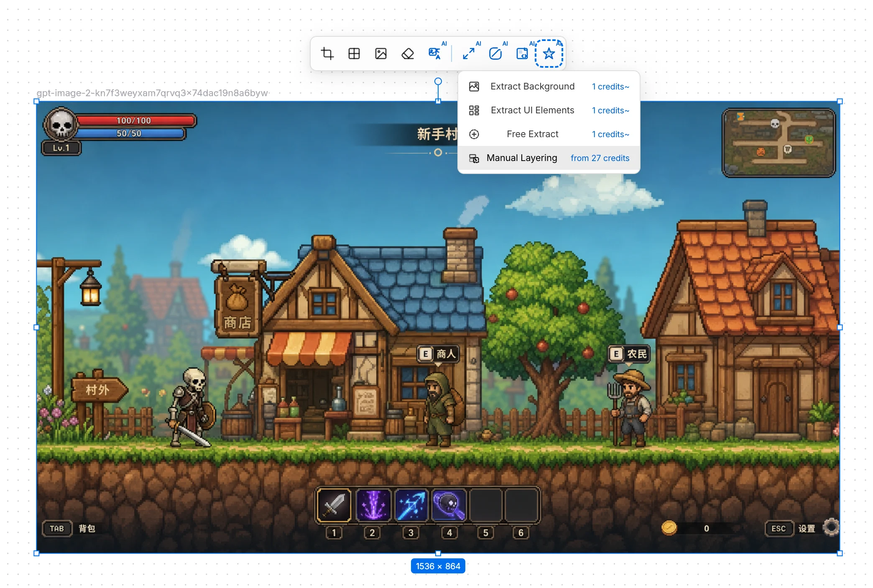The image size is (873, 588).
Task: Click the AI image-to-code icon
Action: tap(522, 54)
